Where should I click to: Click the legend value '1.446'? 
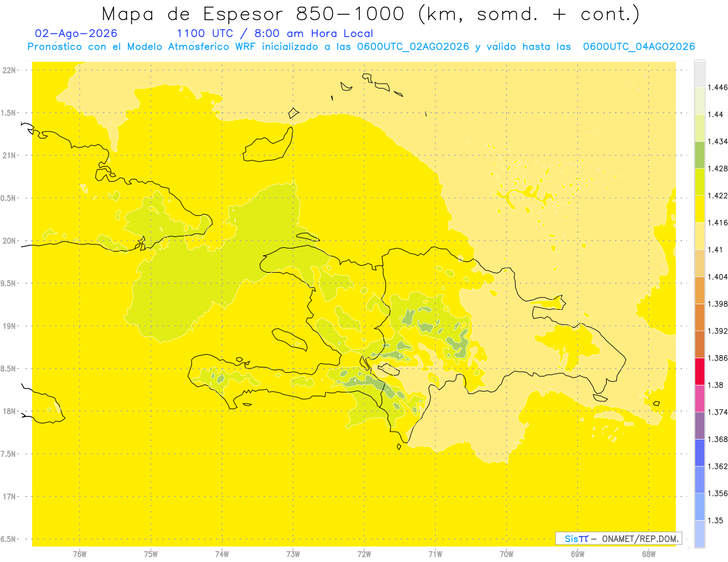click(718, 87)
